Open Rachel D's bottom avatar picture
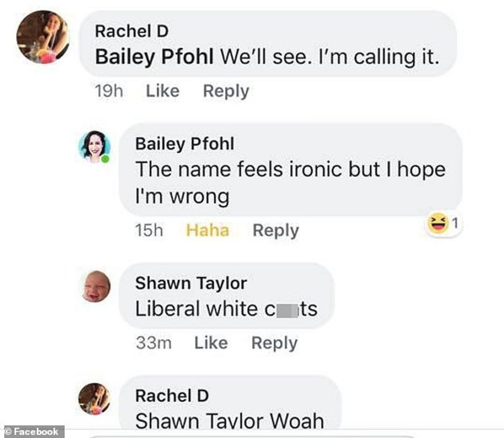Screen dimensions: 504x438 click(x=94, y=399)
